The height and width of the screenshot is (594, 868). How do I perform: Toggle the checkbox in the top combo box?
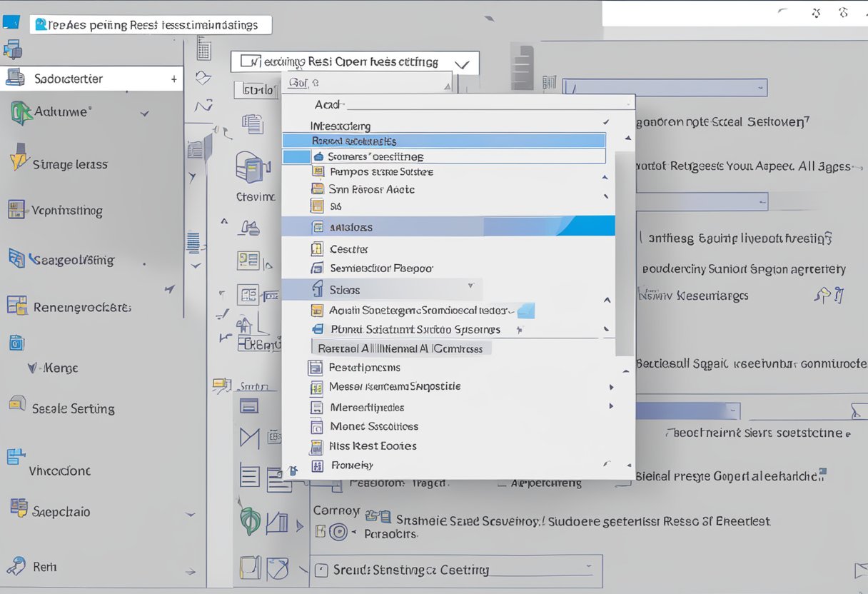point(248,61)
